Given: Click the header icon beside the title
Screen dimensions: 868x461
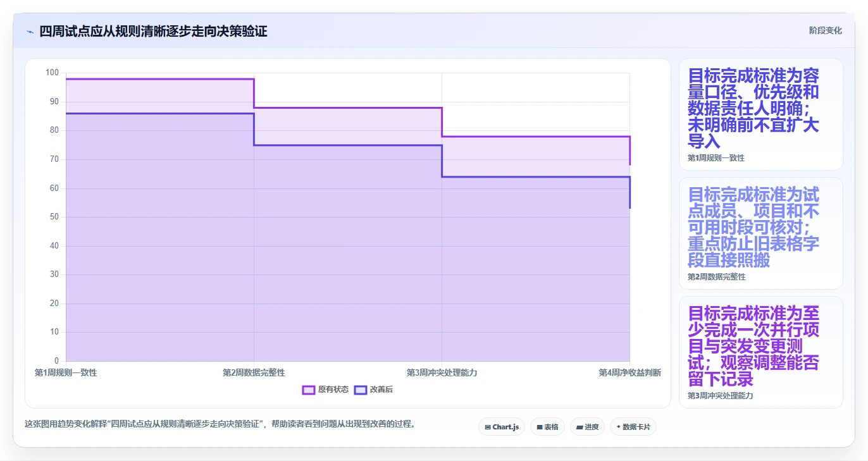Looking at the screenshot, I should tap(30, 32).
